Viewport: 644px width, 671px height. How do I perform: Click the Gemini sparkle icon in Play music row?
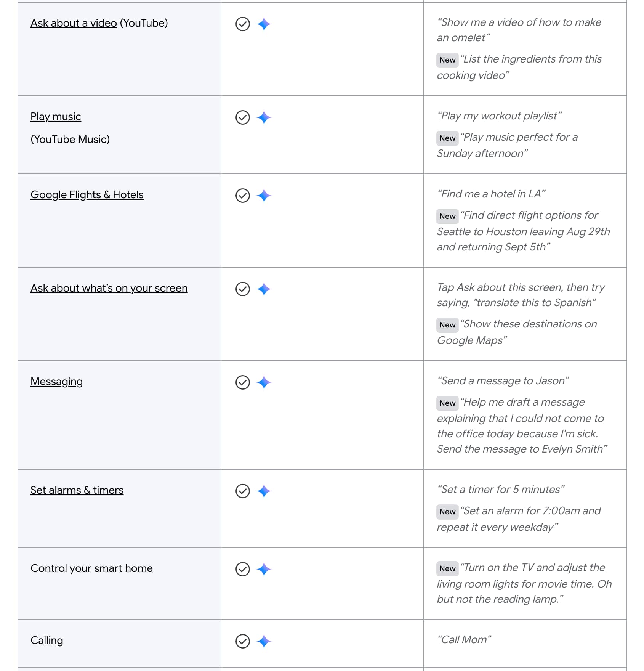264,117
